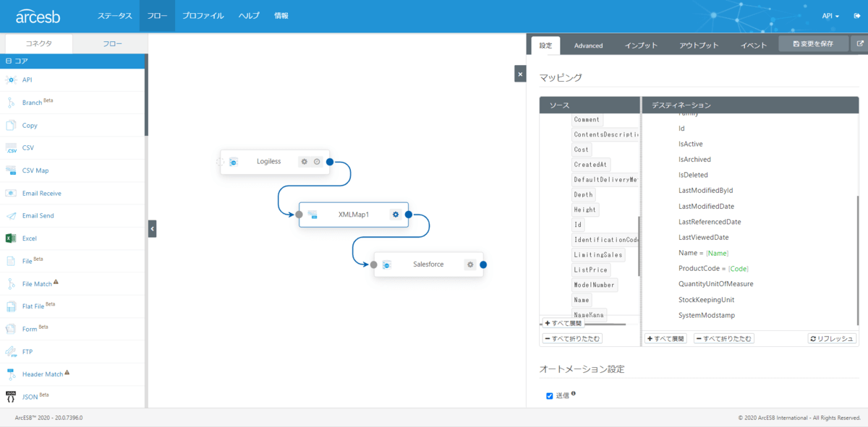Open the ヘルプ menu

coord(249,16)
